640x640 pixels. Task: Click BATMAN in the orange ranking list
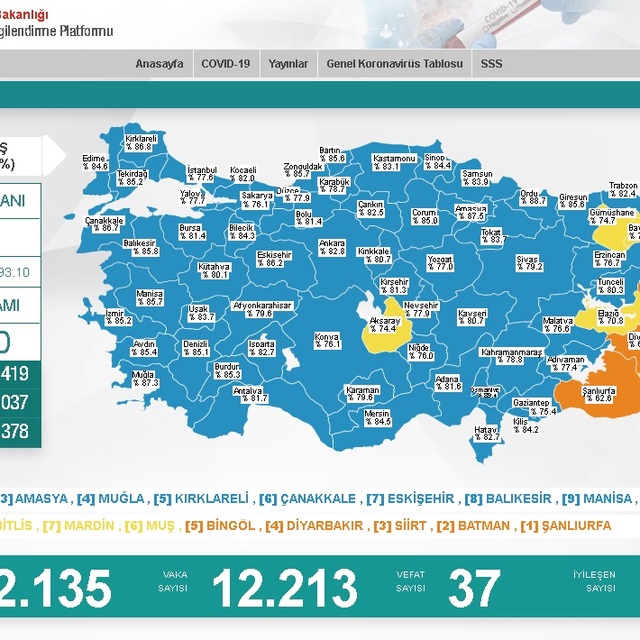[485, 526]
